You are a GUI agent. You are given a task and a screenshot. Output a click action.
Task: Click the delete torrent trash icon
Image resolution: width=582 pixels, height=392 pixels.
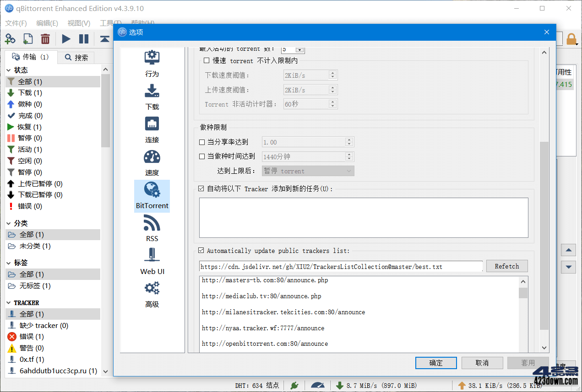coord(45,39)
